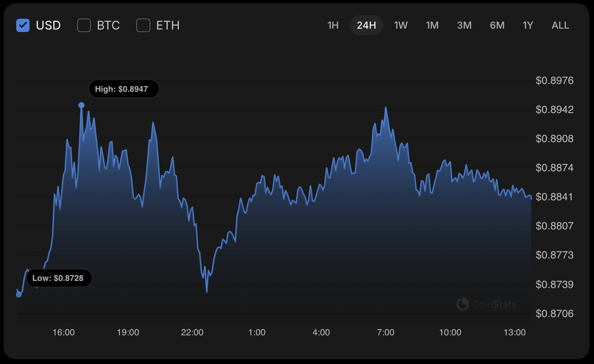Enable the BTC currency checkbox
Viewport: 594px width, 364px height.
tap(84, 25)
